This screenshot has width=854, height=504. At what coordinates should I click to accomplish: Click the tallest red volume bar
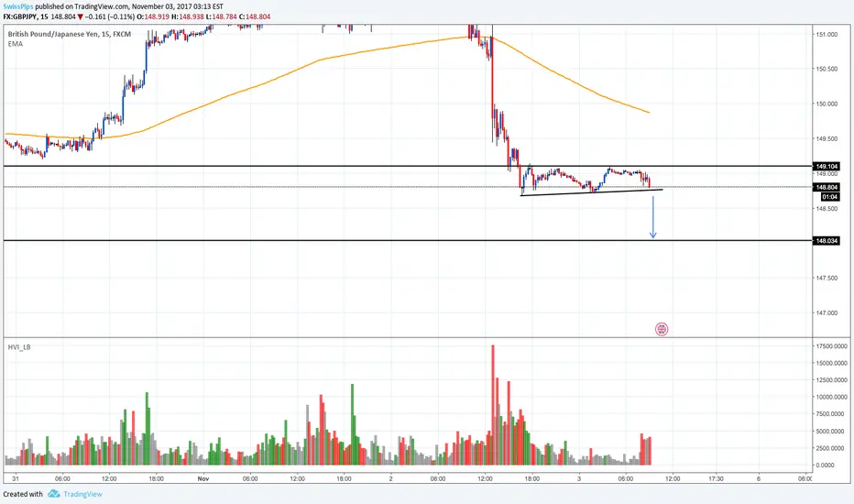[x=493, y=405]
